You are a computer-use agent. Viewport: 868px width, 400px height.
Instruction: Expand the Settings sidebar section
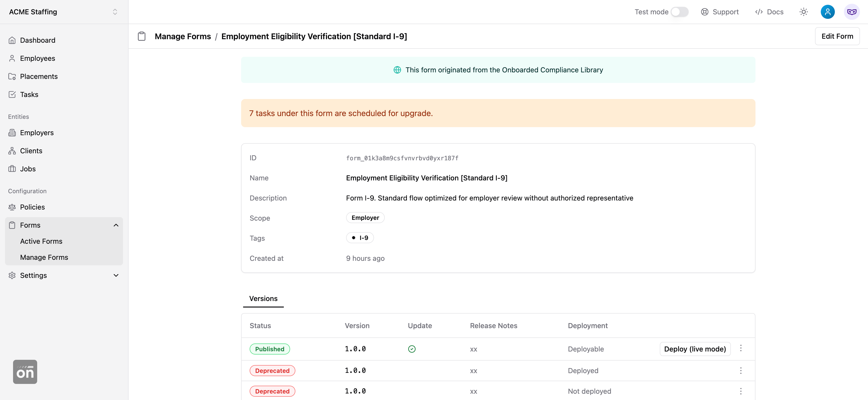(x=116, y=275)
